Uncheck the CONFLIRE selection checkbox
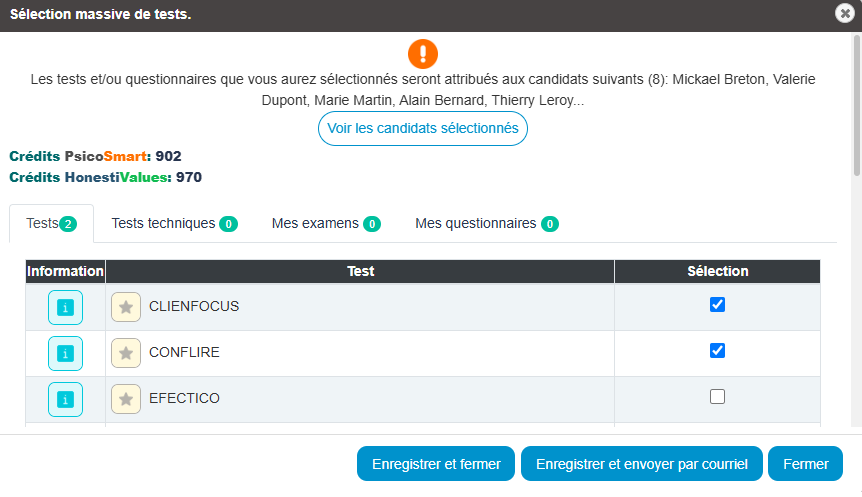Screen dimensions: 862x497 [x=717, y=351]
